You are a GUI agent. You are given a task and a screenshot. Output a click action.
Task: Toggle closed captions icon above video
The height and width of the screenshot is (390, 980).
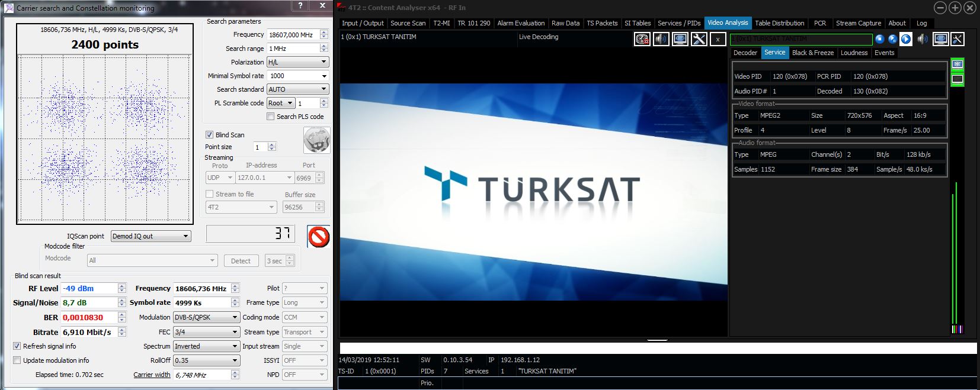(x=642, y=39)
